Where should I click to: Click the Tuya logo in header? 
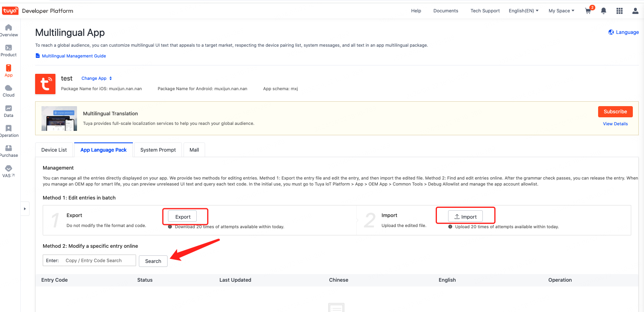coord(10,11)
